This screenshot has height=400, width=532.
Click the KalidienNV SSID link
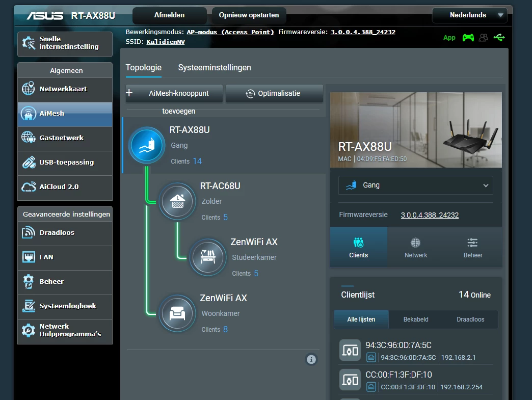pos(166,42)
